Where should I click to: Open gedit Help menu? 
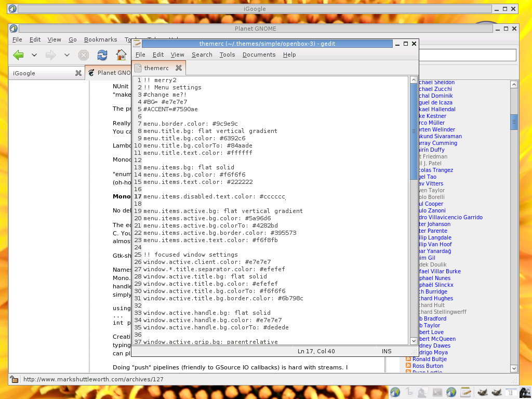tap(289, 55)
